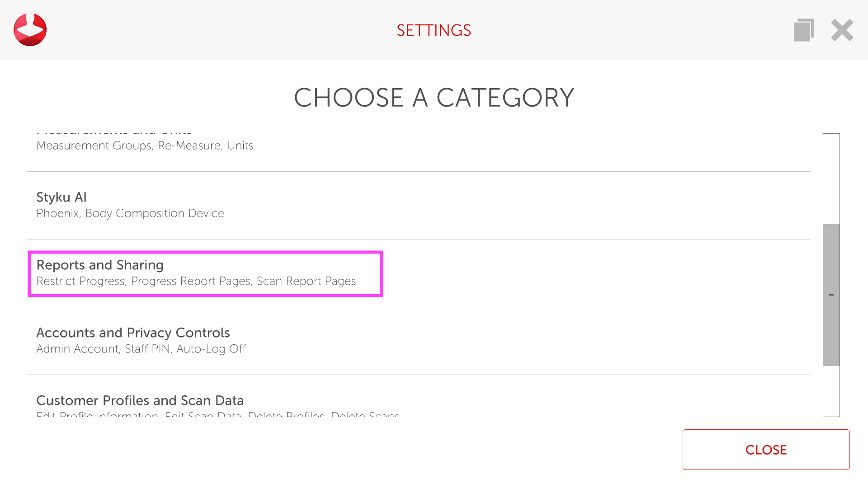868x488 pixels.
Task: Click the X icon in header
Action: point(842,30)
